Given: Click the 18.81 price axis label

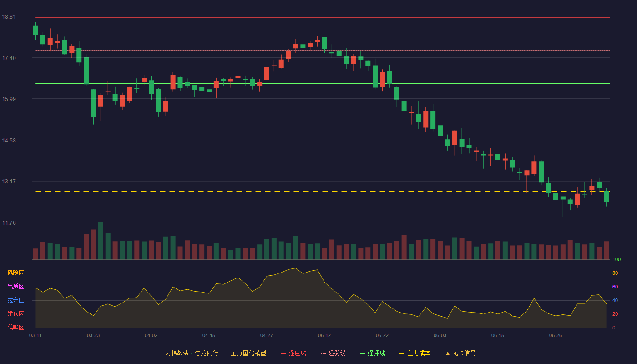Looking at the screenshot, I should [x=9, y=17].
